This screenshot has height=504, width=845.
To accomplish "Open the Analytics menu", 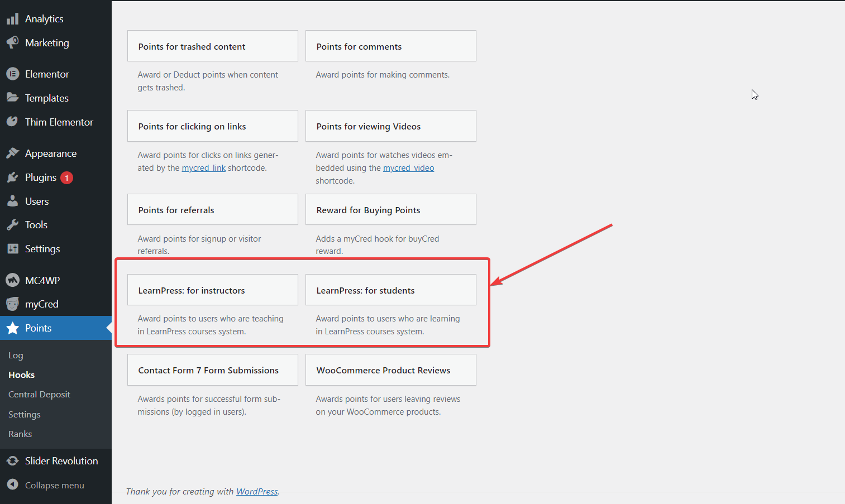I will click(x=44, y=19).
